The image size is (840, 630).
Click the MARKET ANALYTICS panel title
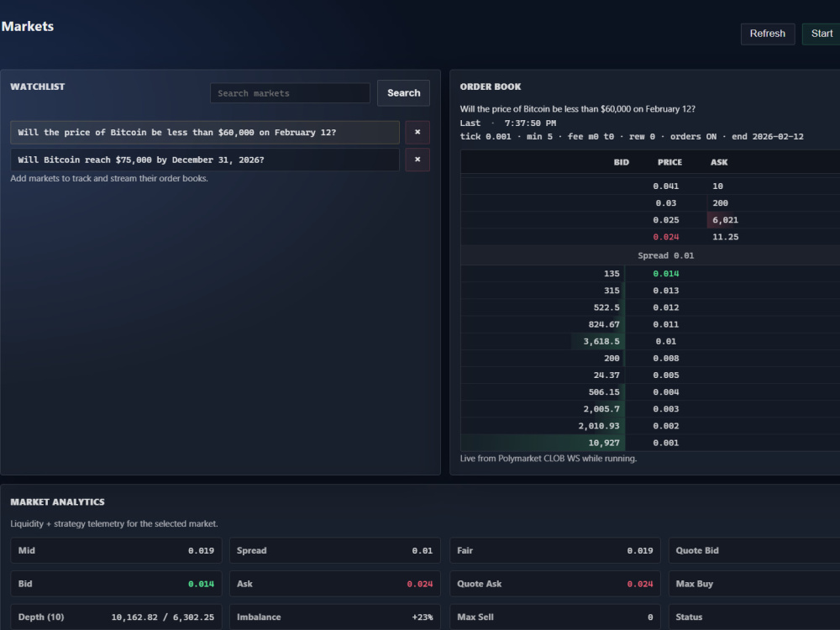click(57, 502)
